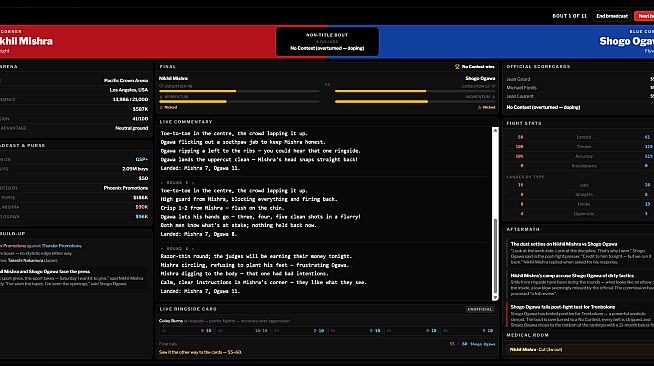Select judge Jean Laurent's scorecard row
654x366 pixels.
tap(580, 96)
